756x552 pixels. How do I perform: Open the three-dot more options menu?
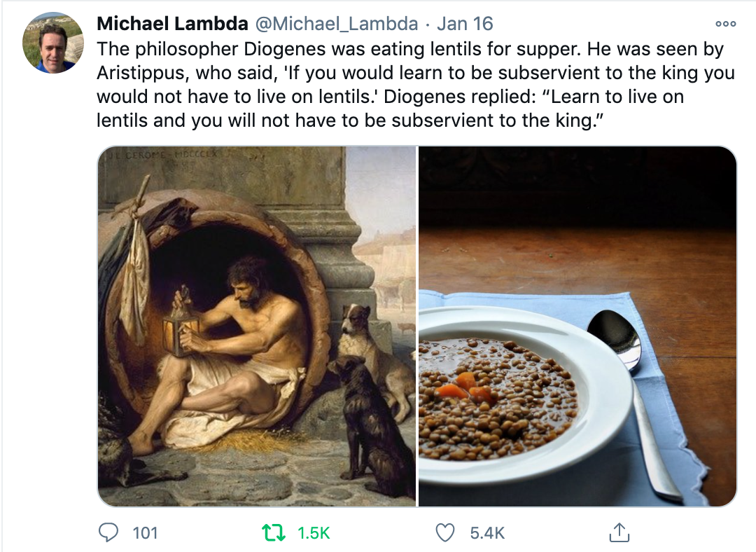click(x=725, y=24)
